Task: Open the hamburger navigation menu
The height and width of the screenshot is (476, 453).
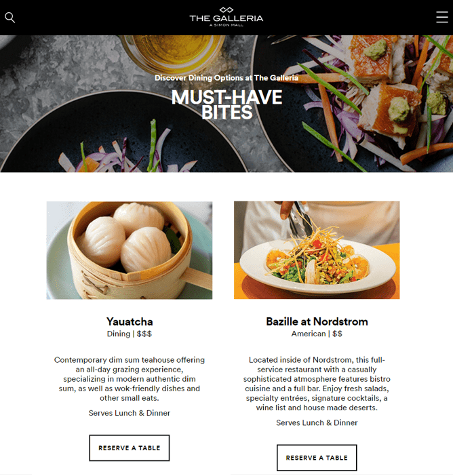Action: [442, 17]
